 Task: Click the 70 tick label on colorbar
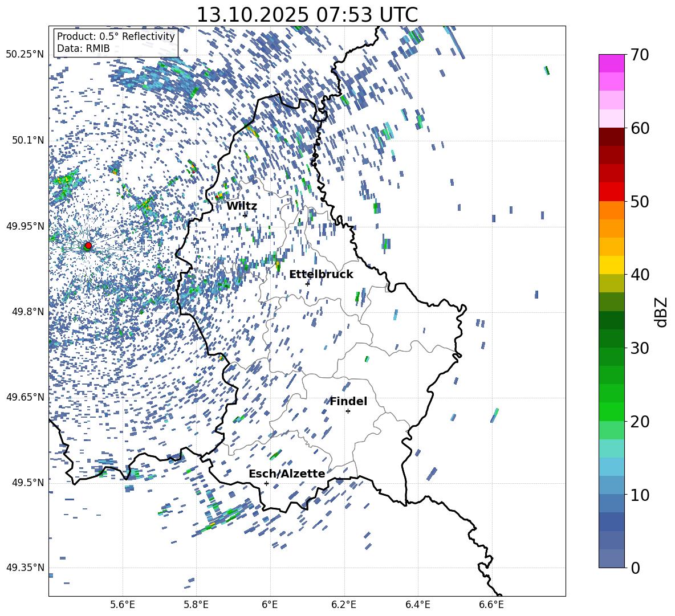641,55
